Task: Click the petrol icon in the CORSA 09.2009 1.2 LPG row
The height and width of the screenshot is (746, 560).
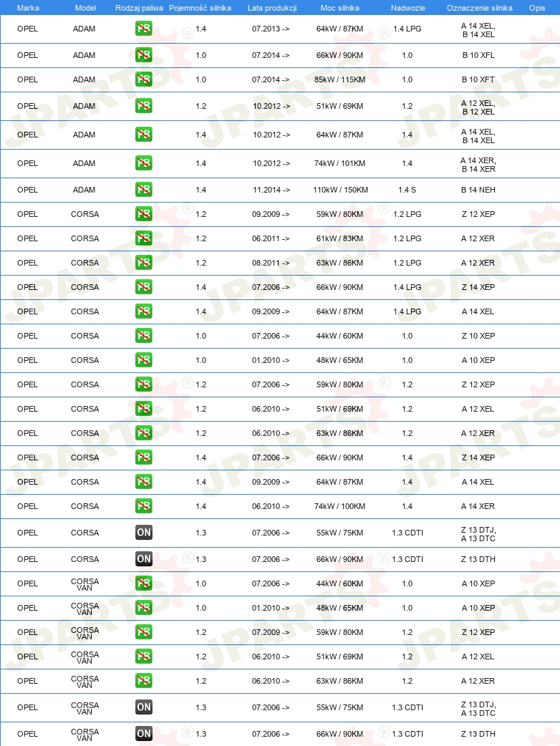Action: (144, 214)
